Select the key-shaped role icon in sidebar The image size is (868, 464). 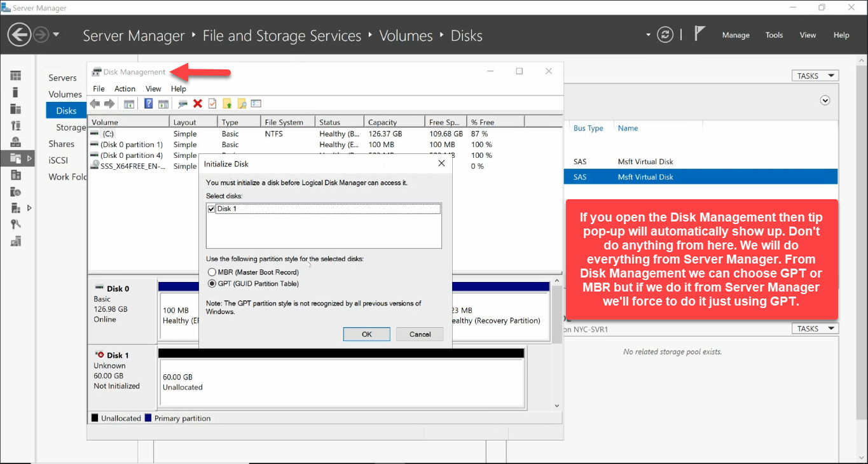16,225
